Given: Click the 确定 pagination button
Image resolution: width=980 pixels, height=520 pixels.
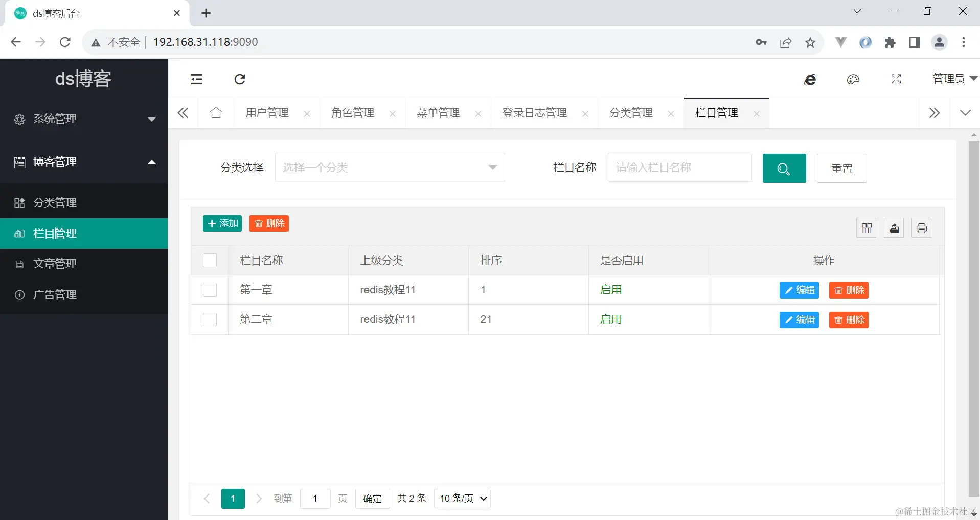Looking at the screenshot, I should click(372, 499).
